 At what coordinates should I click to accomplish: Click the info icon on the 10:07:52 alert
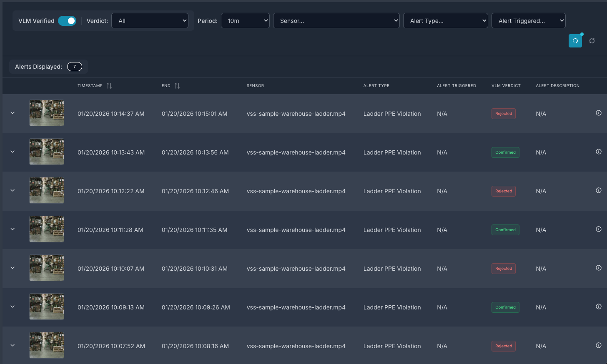tap(599, 345)
